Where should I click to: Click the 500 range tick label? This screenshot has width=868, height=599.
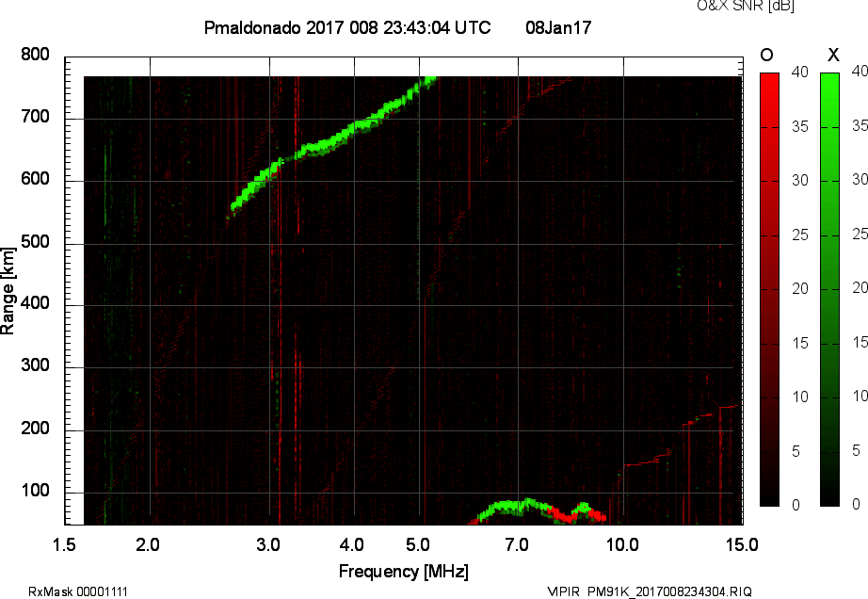(36, 242)
